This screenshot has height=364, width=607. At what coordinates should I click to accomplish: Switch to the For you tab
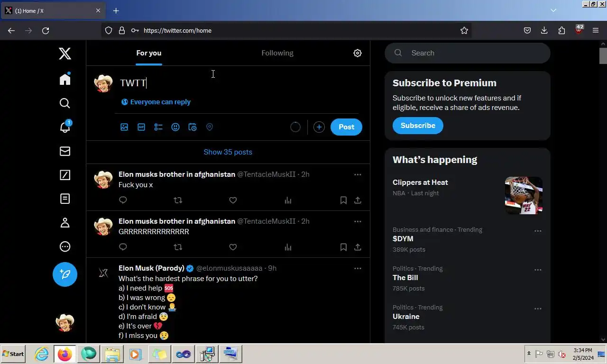pyautogui.click(x=149, y=53)
